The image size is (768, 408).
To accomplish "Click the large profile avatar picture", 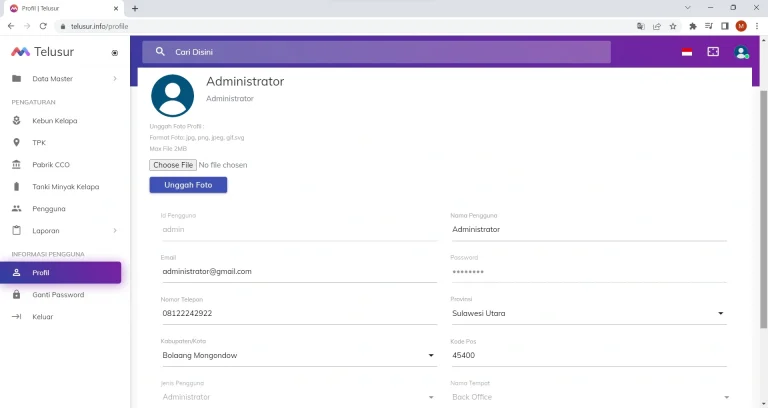I will pyautogui.click(x=172, y=96).
